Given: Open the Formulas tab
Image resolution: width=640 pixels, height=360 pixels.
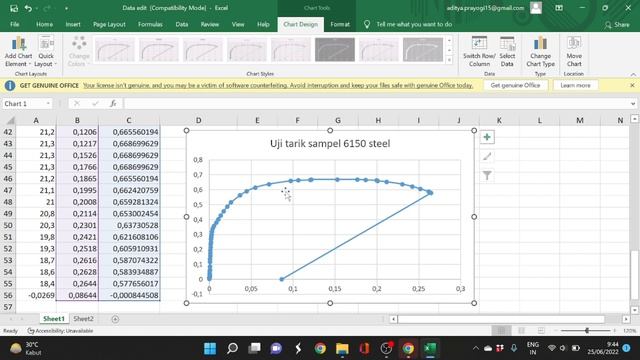Looking at the screenshot, I should pyautogui.click(x=150, y=24).
